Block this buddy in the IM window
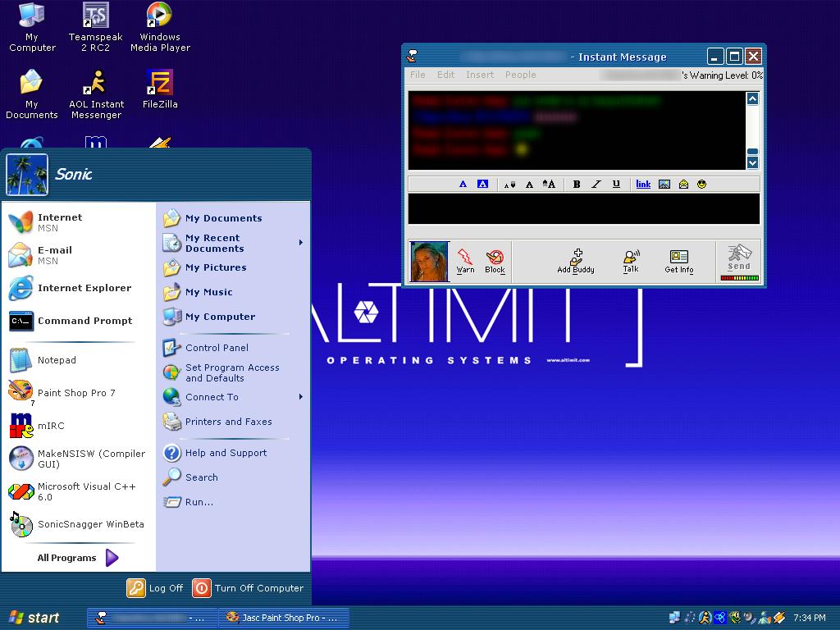This screenshot has width=840, height=630. 495,258
